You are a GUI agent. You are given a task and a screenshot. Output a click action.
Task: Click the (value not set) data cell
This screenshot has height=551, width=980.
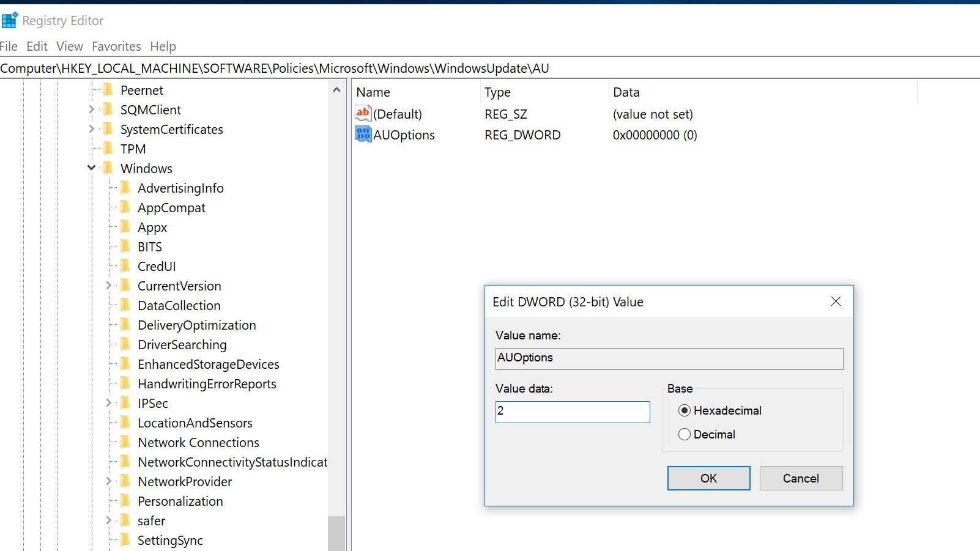pos(653,114)
